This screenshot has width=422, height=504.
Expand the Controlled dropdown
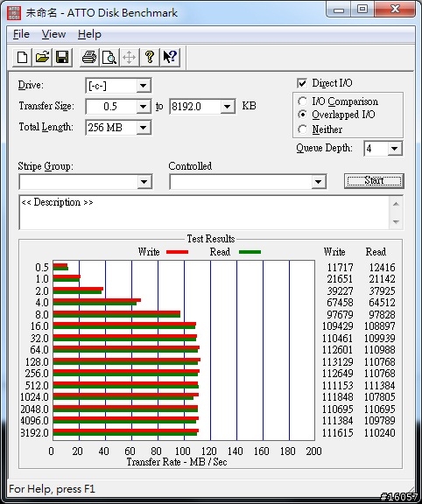[x=318, y=182]
